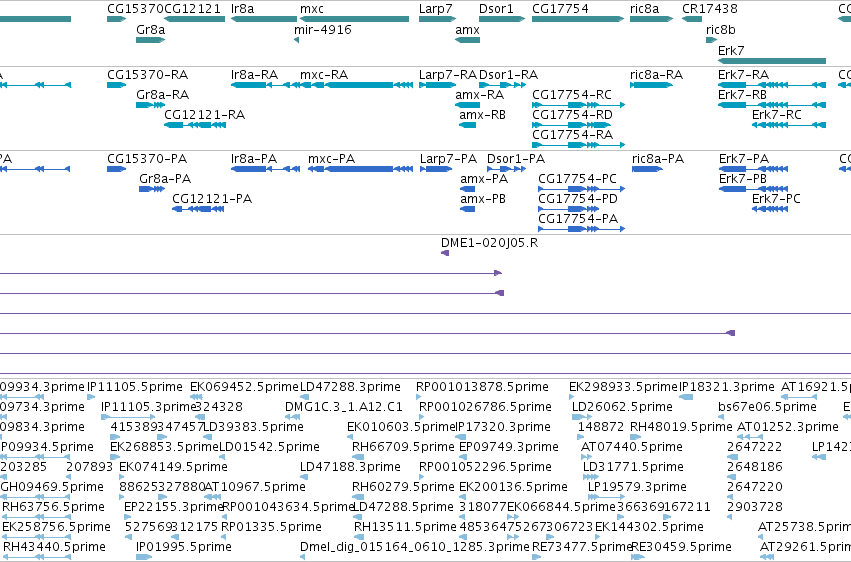Click protein CG17754-PA

578,219
